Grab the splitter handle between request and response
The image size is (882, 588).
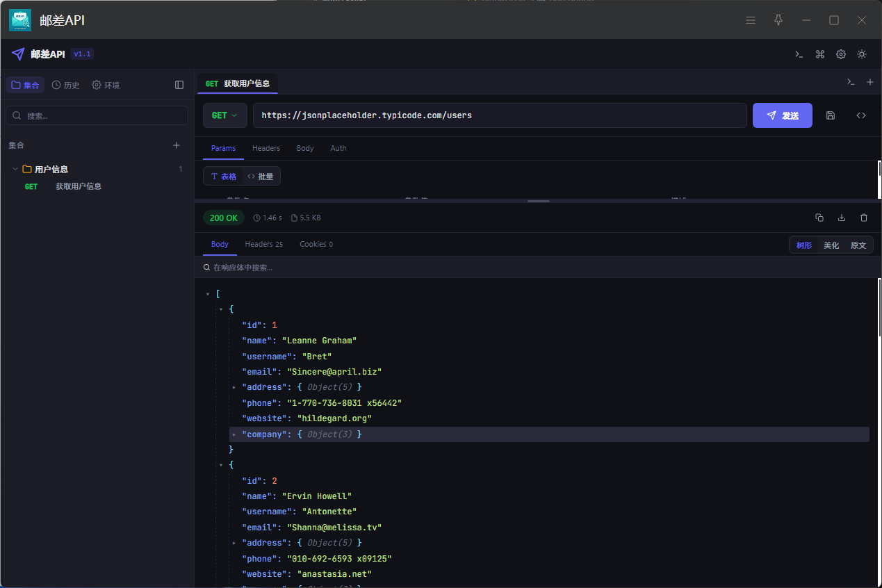(539, 201)
